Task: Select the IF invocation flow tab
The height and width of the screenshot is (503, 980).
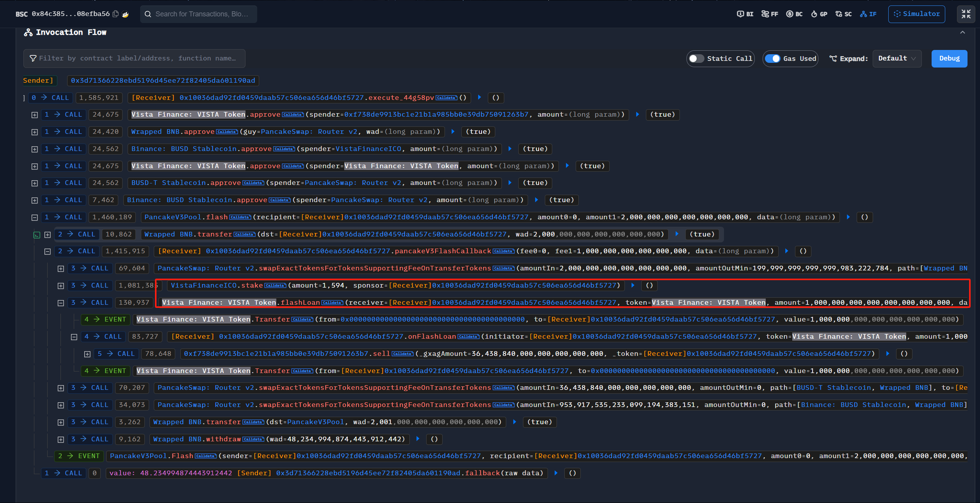Action: (868, 14)
